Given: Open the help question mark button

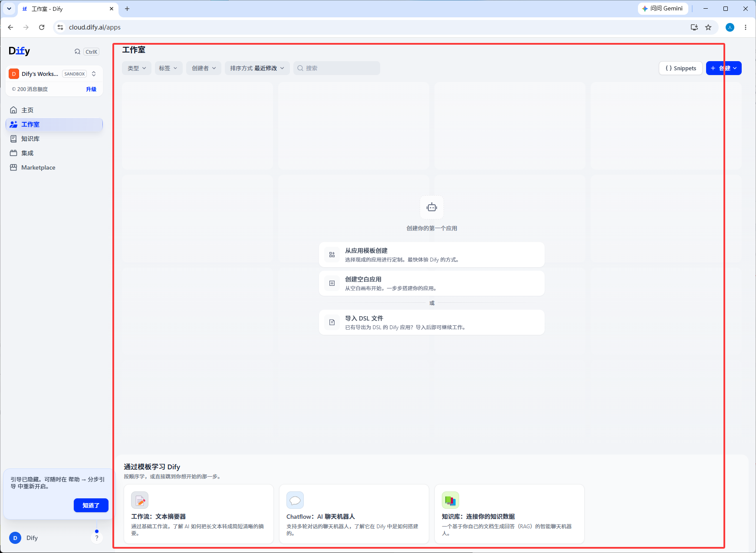Looking at the screenshot, I should [97, 538].
